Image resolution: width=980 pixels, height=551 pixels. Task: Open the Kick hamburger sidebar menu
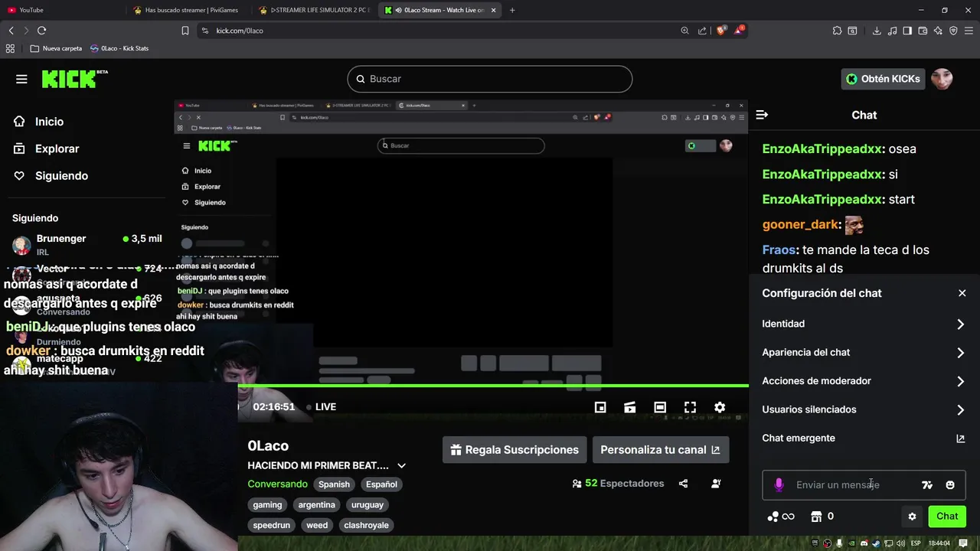coord(21,79)
